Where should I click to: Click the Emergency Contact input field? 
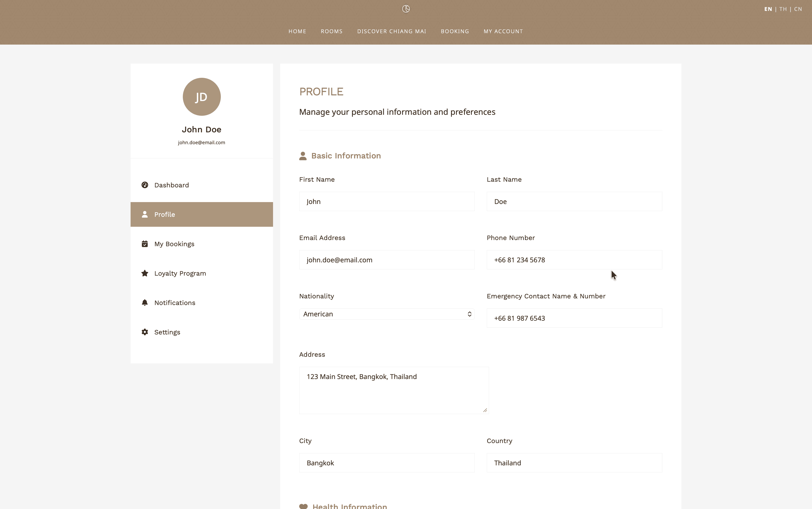pyautogui.click(x=575, y=318)
